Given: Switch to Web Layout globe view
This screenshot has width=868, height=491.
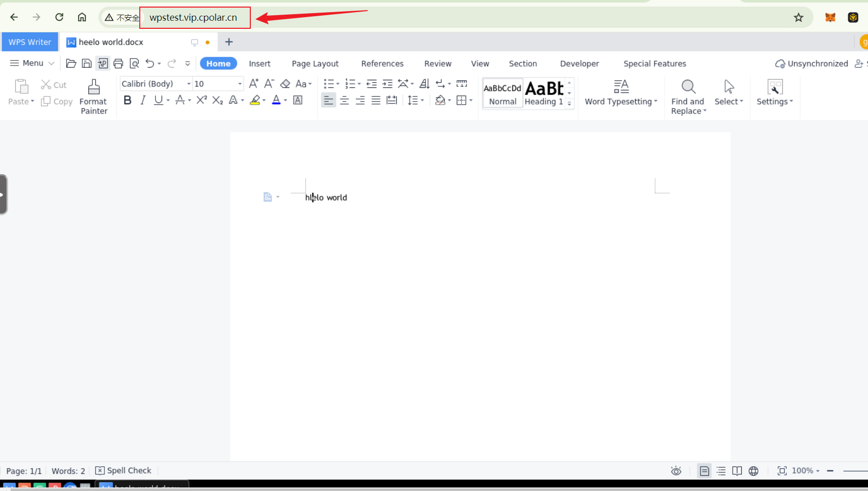Looking at the screenshot, I should 753,471.
